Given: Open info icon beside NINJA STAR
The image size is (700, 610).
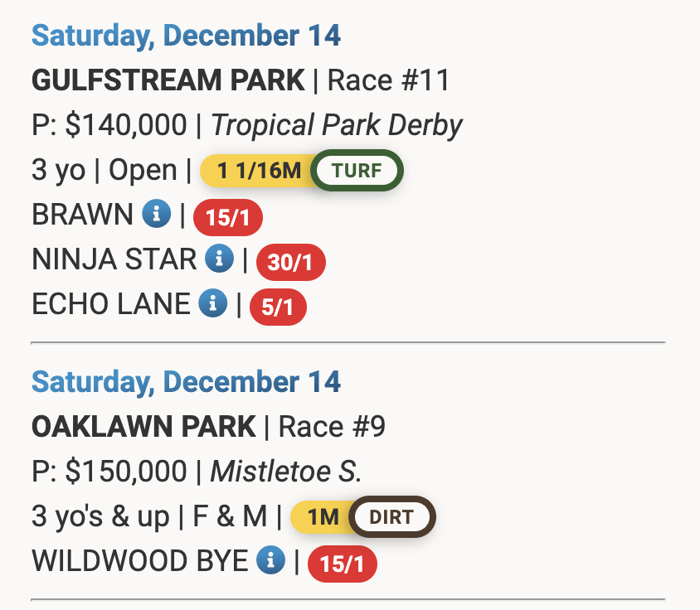Looking at the screenshot, I should coord(219,260).
